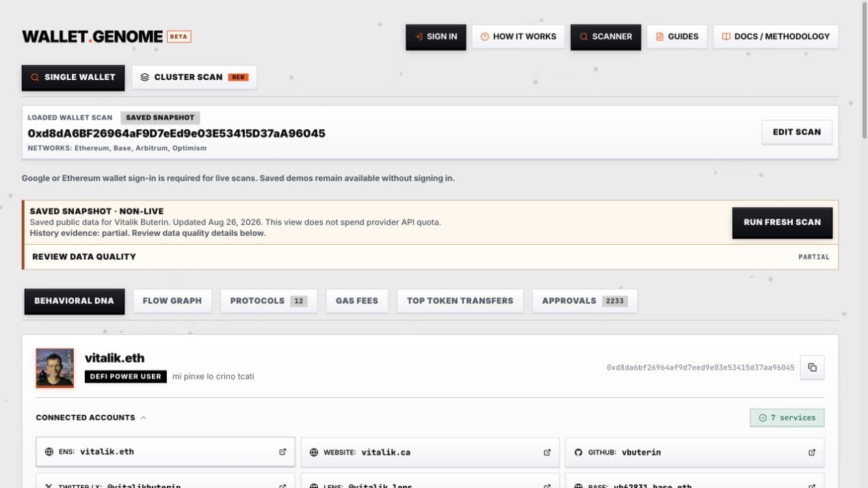
Task: Switch to the Flow Graph tab
Action: (x=172, y=301)
